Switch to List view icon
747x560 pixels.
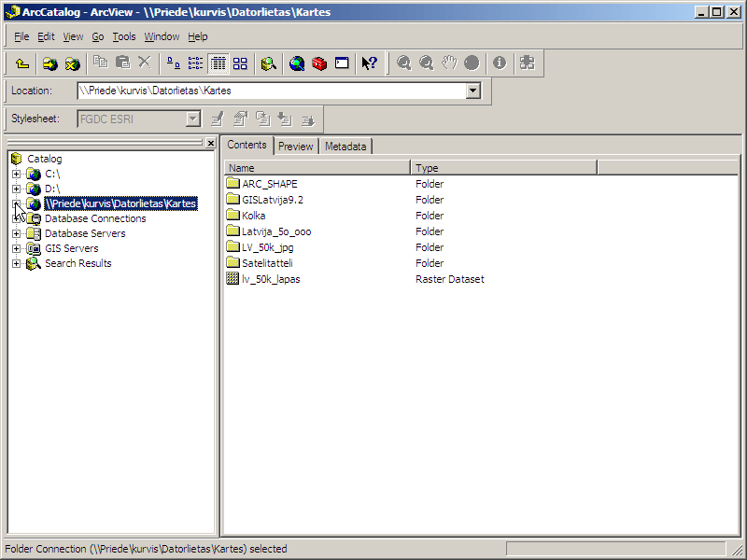click(195, 63)
